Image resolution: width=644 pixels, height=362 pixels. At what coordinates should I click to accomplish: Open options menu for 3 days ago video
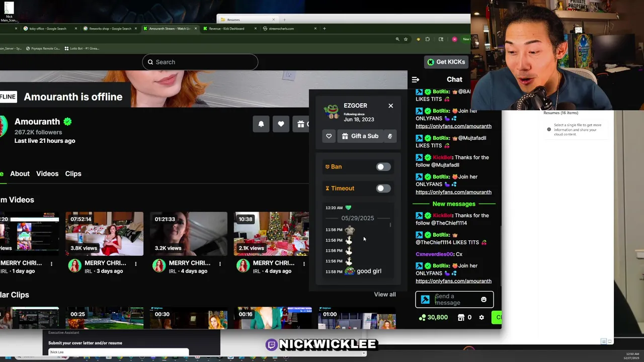[136, 263]
